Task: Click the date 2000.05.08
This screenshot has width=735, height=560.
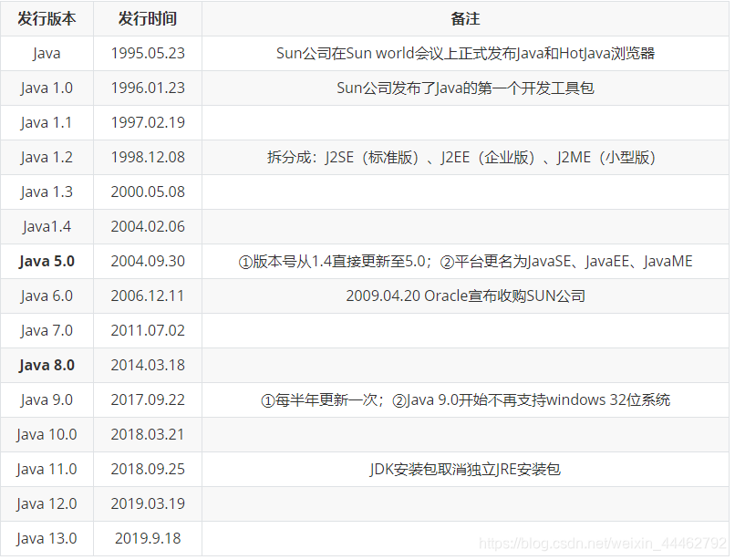Action: tap(148, 192)
